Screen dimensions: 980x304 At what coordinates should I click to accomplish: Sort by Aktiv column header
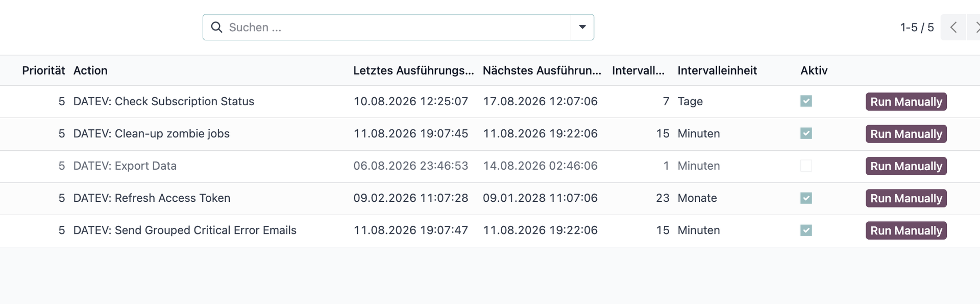[x=814, y=71]
